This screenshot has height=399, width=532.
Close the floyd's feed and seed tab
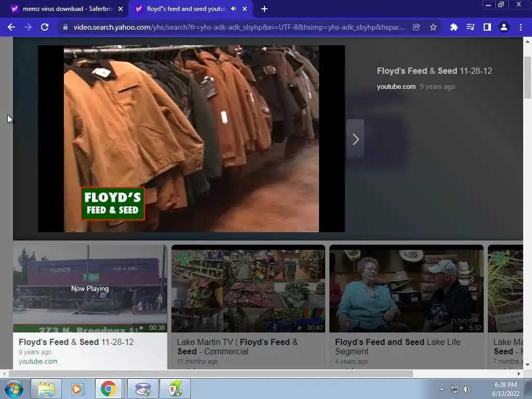[245, 9]
